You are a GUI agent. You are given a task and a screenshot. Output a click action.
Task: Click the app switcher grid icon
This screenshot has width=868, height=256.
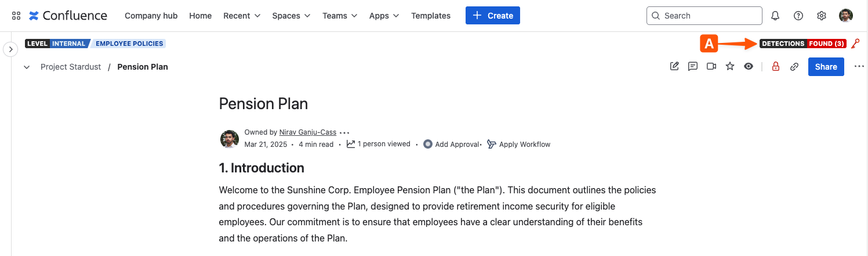coord(16,16)
